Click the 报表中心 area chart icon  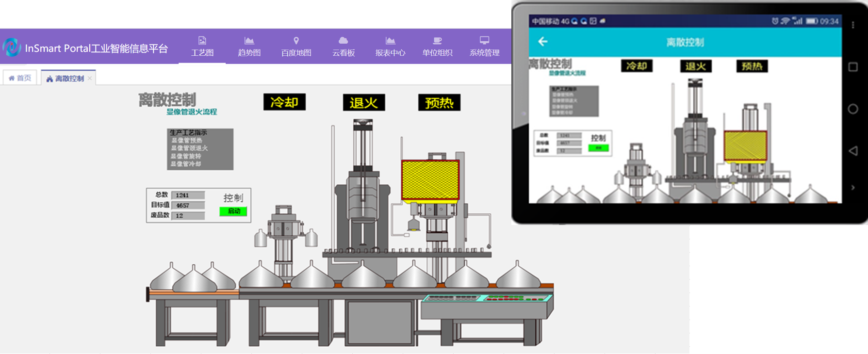[390, 41]
